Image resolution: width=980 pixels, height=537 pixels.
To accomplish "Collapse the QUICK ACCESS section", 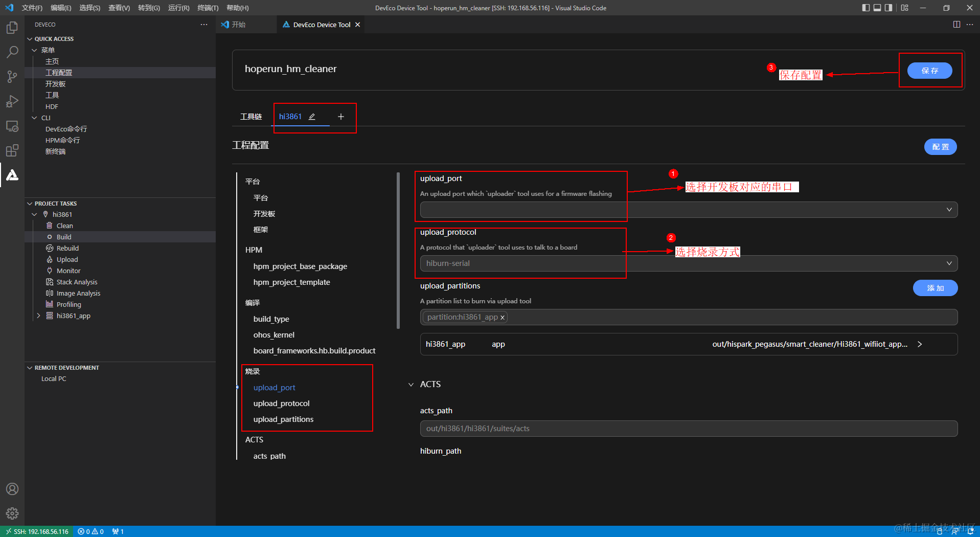I will [x=30, y=39].
